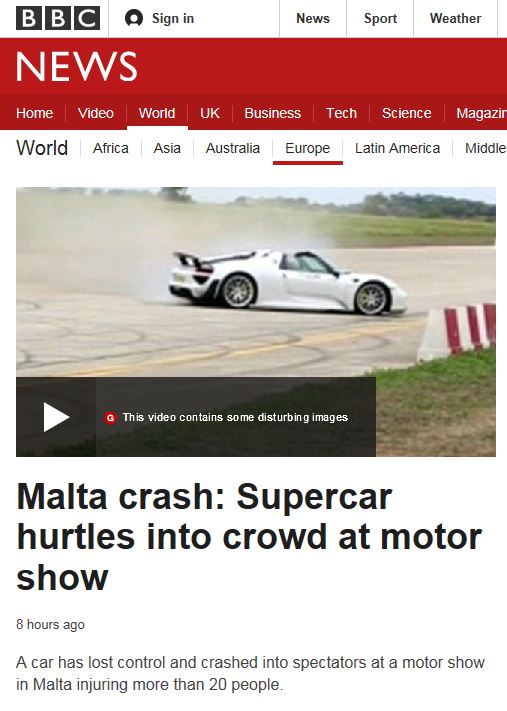Open the Business tab

tap(273, 113)
